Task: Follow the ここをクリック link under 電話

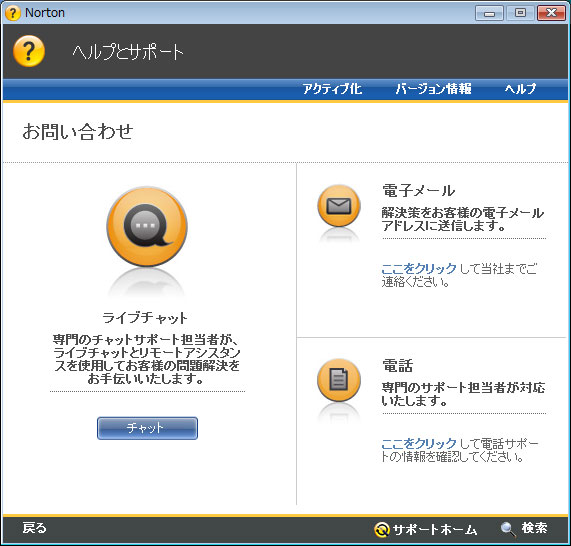Action: click(x=419, y=443)
